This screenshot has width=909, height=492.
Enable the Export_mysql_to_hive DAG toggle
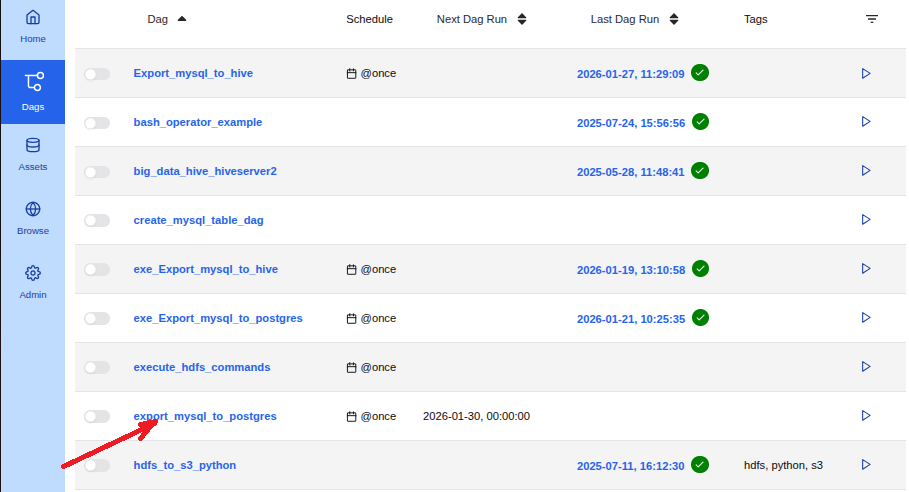point(97,74)
